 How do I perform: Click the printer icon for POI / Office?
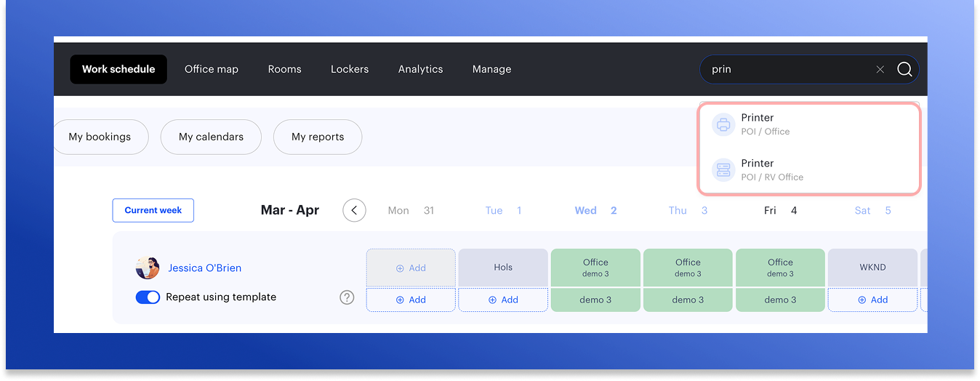(x=723, y=124)
